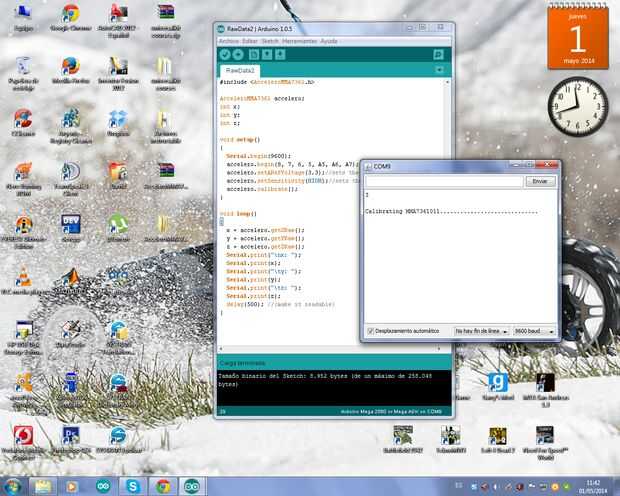Click the Enviar button in the COM monitor
Viewport: 620px width, 496px height.
click(540, 181)
